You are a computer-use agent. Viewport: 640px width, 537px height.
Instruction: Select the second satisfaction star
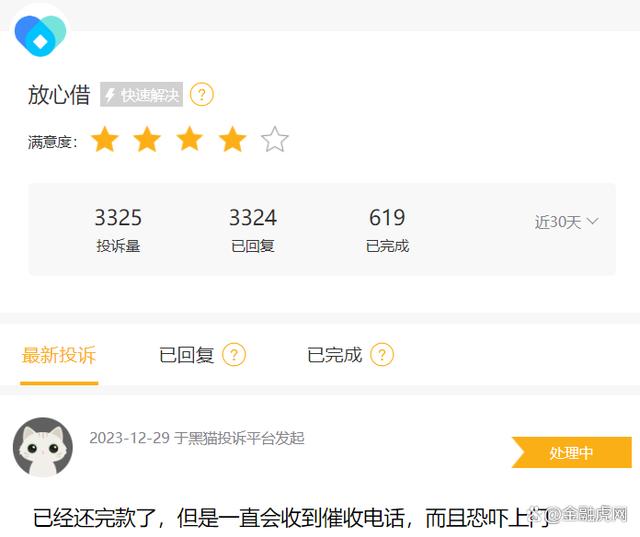point(147,139)
